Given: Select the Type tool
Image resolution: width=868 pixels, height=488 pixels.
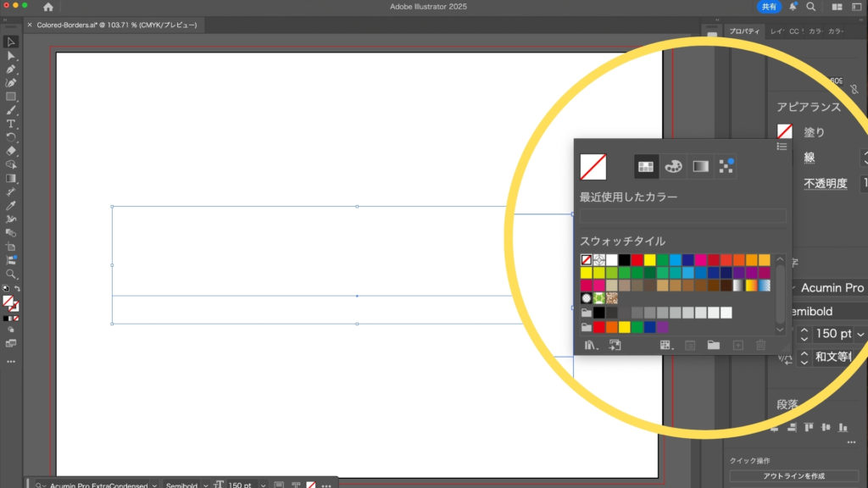Looking at the screenshot, I should tap(11, 124).
